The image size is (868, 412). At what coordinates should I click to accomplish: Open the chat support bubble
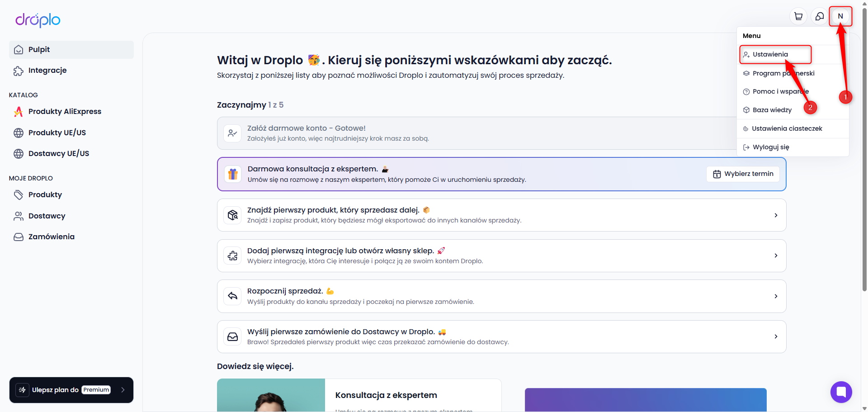click(x=841, y=392)
